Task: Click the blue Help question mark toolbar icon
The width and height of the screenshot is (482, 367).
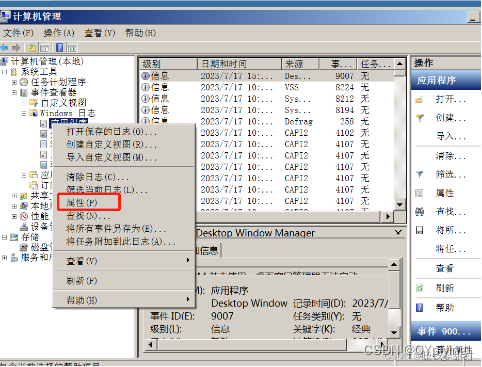Action: coord(60,48)
